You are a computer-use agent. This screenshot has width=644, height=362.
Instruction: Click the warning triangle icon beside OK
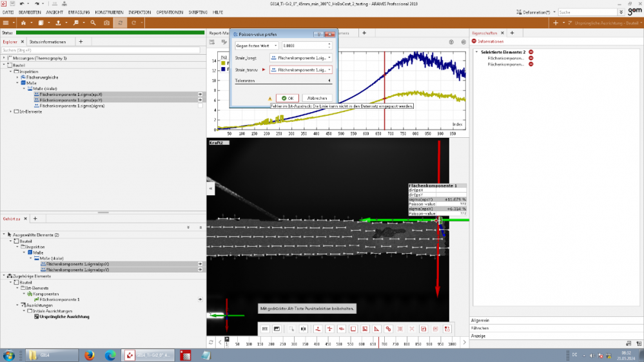[270, 98]
